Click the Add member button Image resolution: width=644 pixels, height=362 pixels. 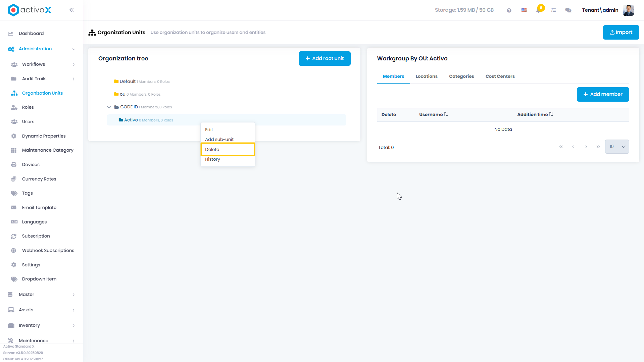point(603,95)
